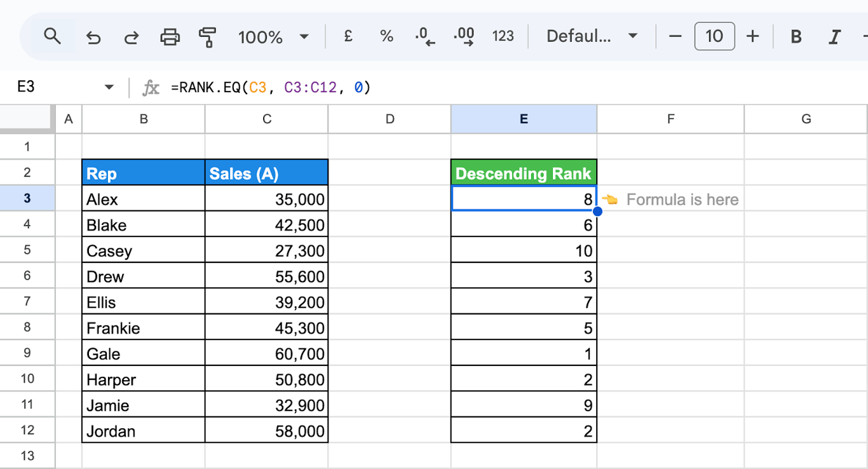Open the Default font dropdown
The width and height of the screenshot is (868, 469).
pyautogui.click(x=592, y=36)
